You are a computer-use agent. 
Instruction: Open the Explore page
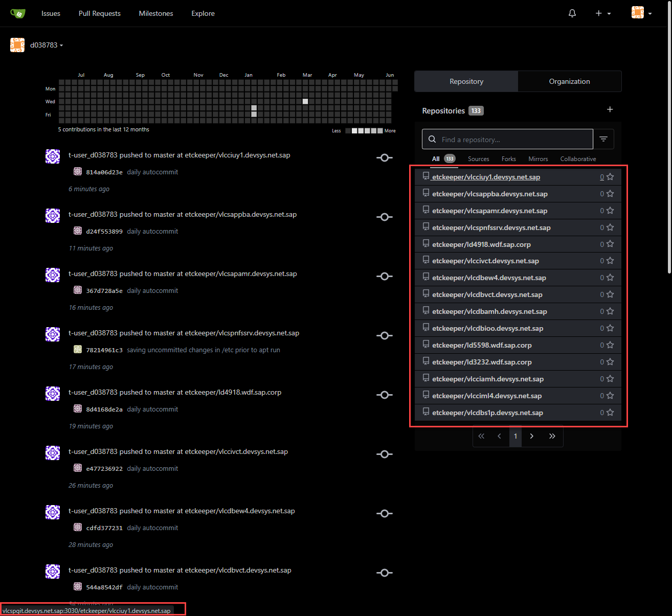(x=203, y=13)
